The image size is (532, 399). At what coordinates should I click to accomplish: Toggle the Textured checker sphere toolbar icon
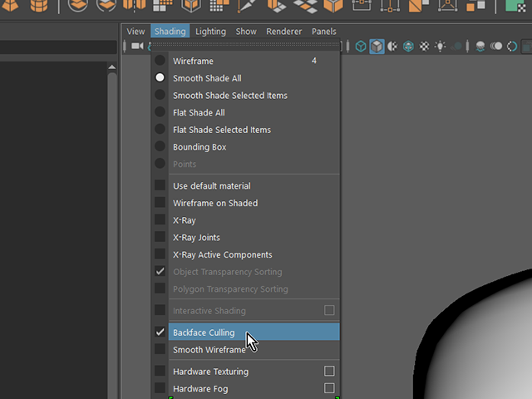424,47
